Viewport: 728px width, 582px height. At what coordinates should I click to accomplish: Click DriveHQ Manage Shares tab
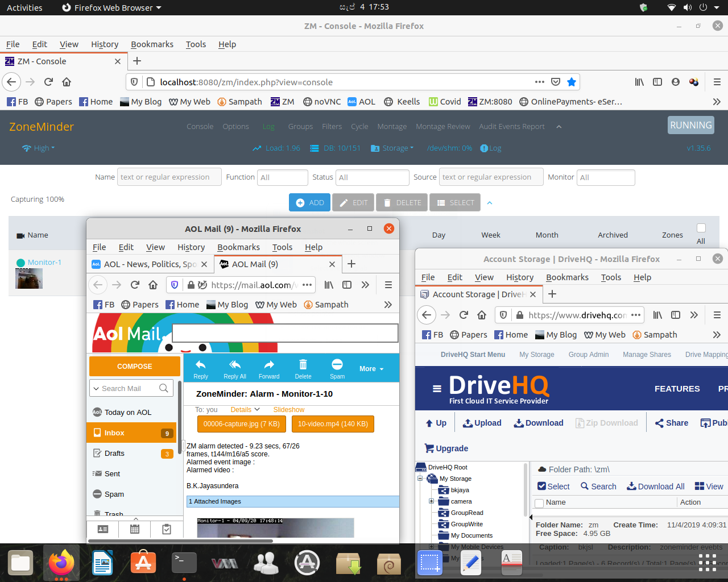[647, 355]
